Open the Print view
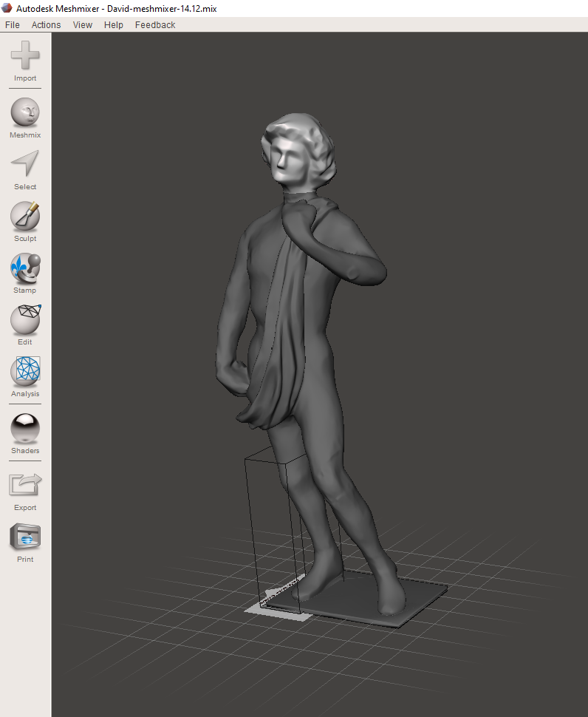This screenshot has height=717, width=588. (x=25, y=543)
